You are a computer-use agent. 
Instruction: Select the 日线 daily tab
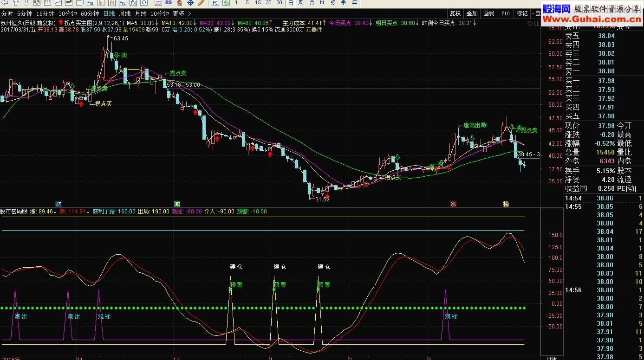click(109, 13)
